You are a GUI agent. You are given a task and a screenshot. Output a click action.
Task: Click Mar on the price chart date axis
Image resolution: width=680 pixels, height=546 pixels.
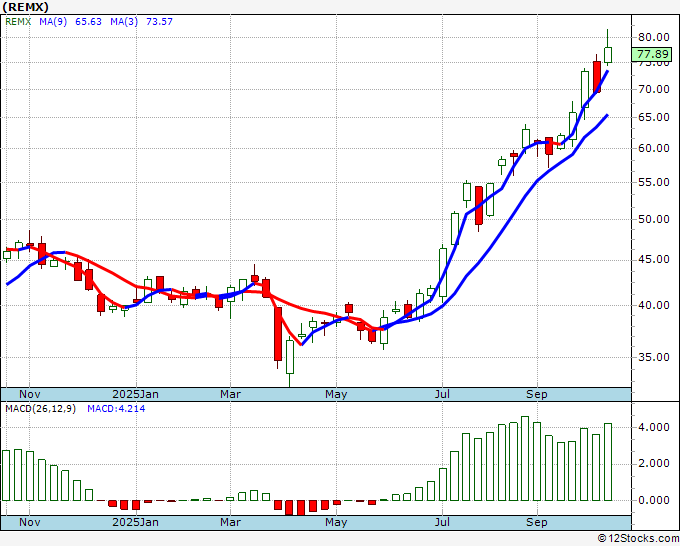pos(230,394)
